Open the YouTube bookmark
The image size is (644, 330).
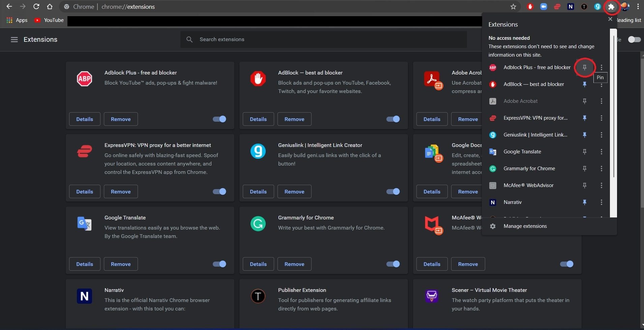point(49,20)
